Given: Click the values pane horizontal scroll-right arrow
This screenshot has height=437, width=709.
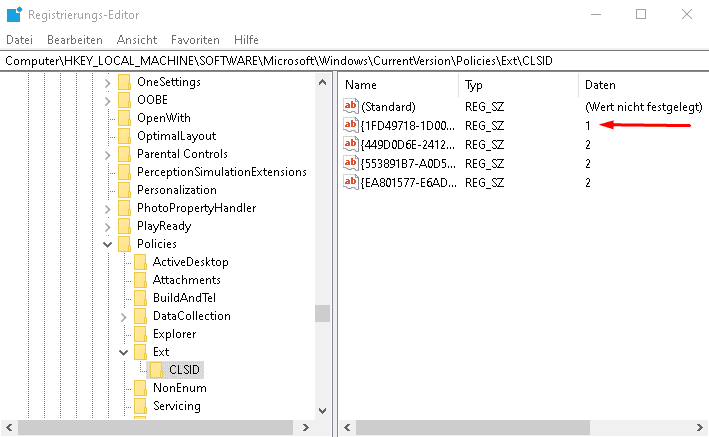Looking at the screenshot, I should click(x=700, y=428).
